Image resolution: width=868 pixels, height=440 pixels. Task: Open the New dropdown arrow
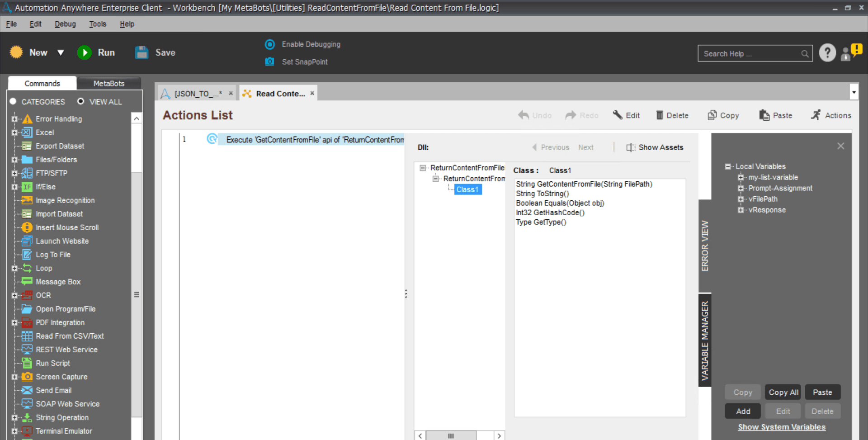[61, 52]
